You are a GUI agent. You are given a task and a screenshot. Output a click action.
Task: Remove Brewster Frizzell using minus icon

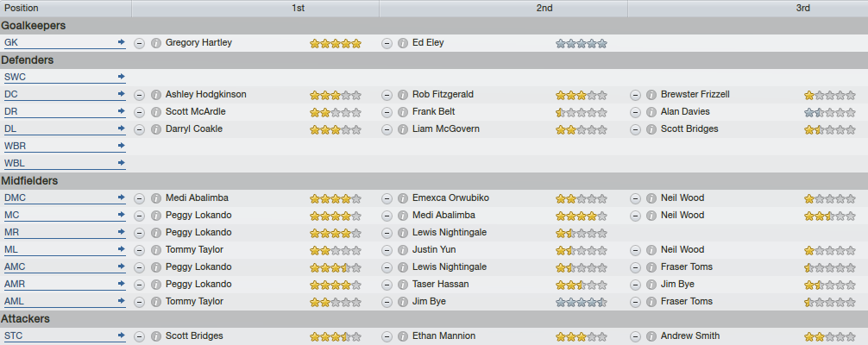coord(636,95)
